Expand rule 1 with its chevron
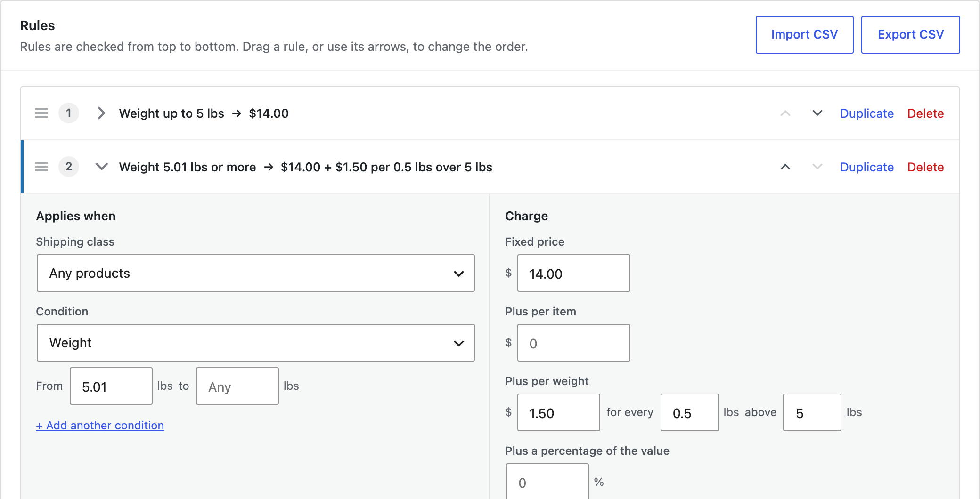Viewport: 980px width, 499px height. pyautogui.click(x=101, y=113)
